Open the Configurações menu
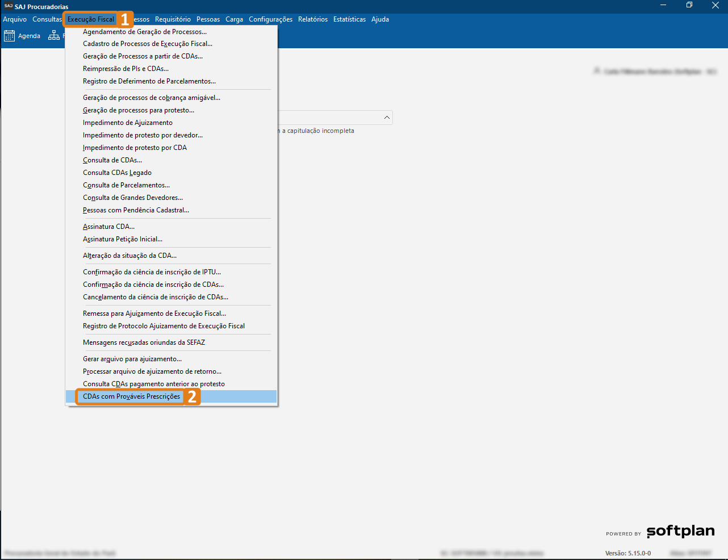 (270, 19)
